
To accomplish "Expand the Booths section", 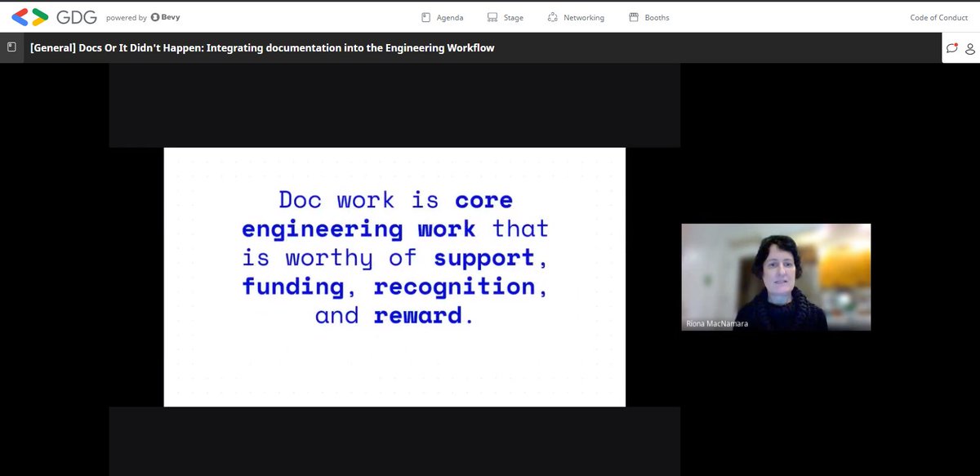I will [x=649, y=16].
